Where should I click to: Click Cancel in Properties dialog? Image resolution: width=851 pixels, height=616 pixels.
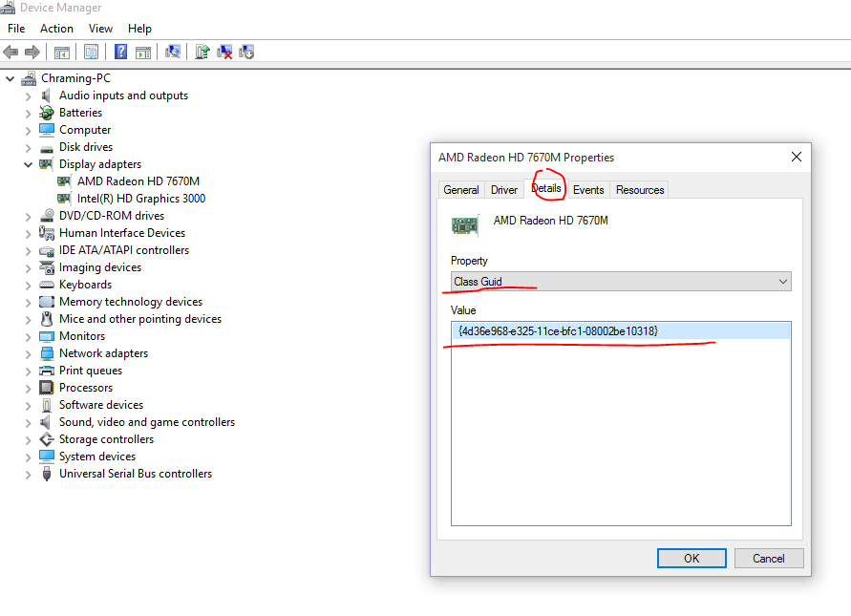coord(769,559)
